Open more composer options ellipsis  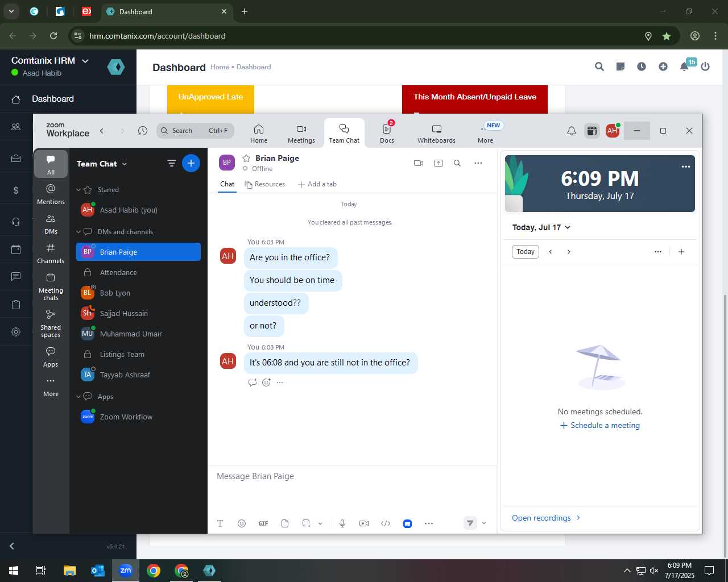429,523
